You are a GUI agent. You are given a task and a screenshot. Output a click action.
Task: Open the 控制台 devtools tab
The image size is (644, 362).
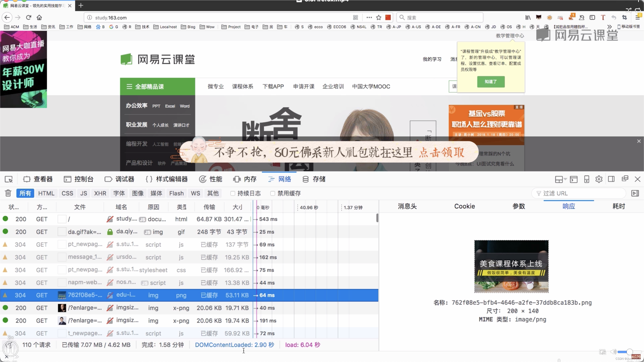point(78,179)
